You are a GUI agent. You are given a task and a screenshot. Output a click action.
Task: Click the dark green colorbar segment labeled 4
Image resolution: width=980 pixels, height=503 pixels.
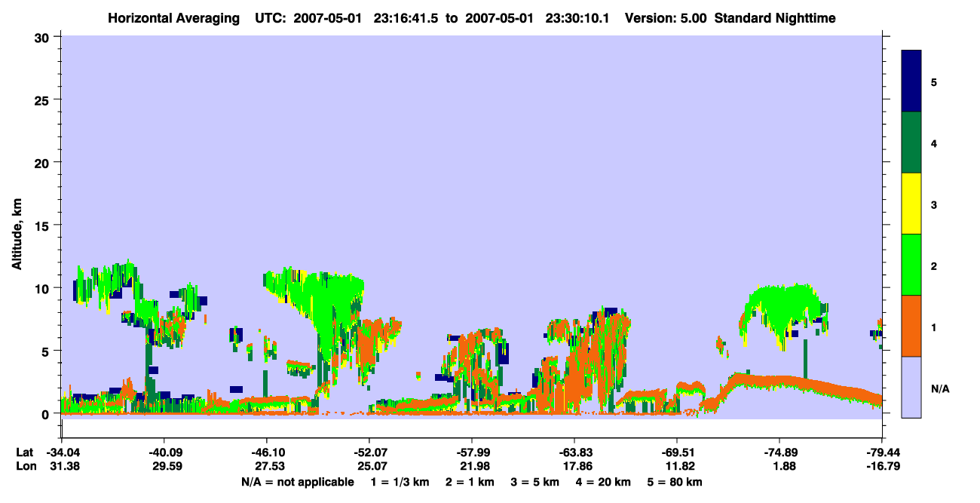(911, 143)
